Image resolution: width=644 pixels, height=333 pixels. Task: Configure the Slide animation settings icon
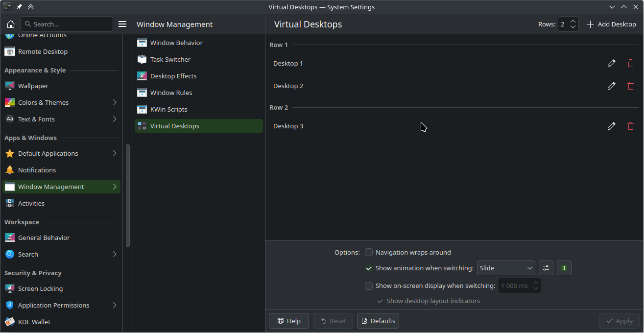click(546, 268)
